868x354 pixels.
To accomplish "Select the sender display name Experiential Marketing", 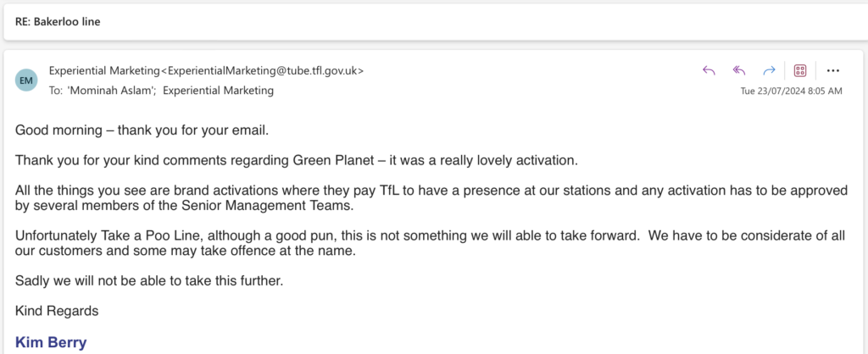I will point(104,71).
